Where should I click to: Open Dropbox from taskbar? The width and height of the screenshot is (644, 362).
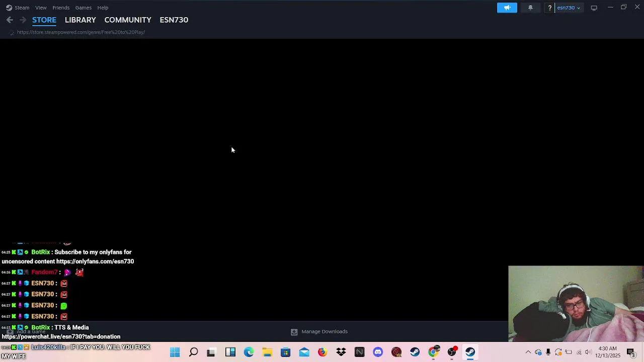click(341, 352)
